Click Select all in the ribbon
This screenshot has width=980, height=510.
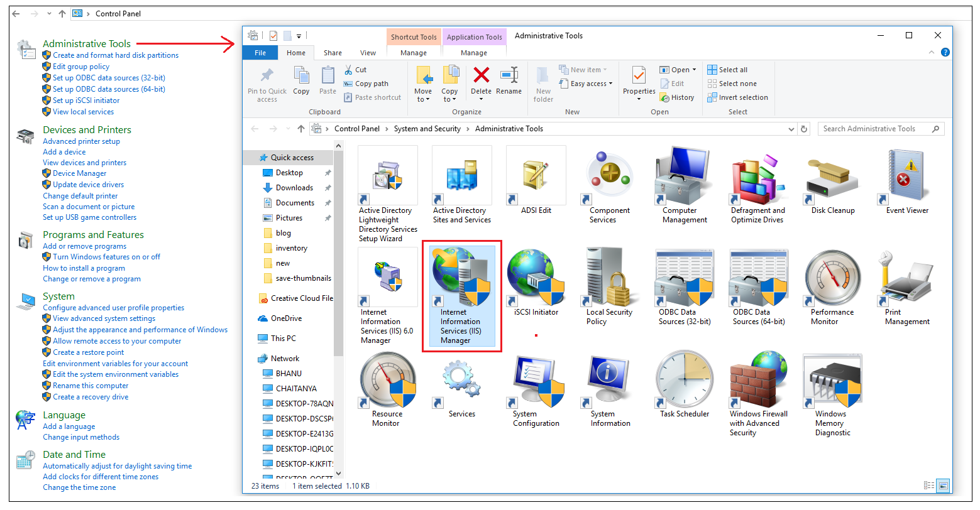pos(727,70)
